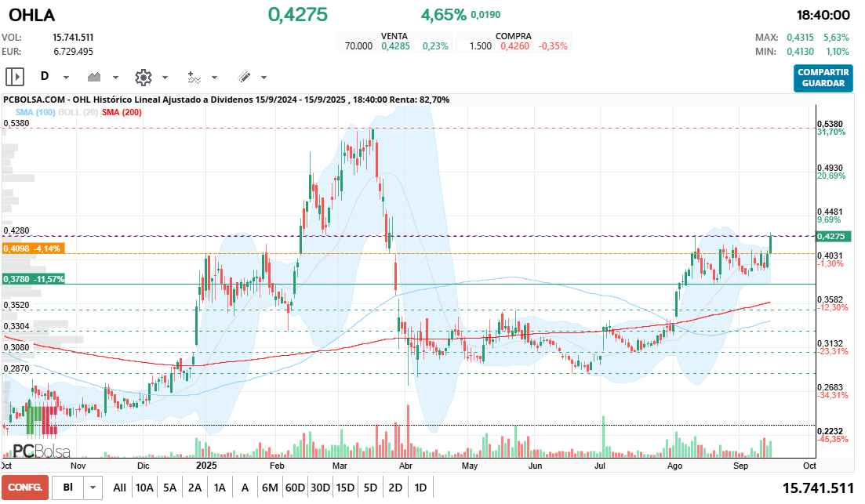Select the pencil drawing tool icon

pyautogui.click(x=244, y=77)
